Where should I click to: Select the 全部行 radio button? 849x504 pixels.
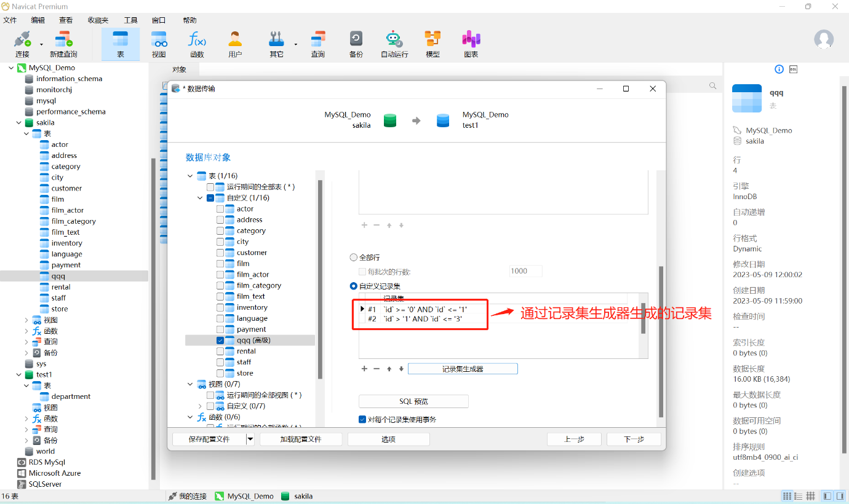pyautogui.click(x=354, y=258)
